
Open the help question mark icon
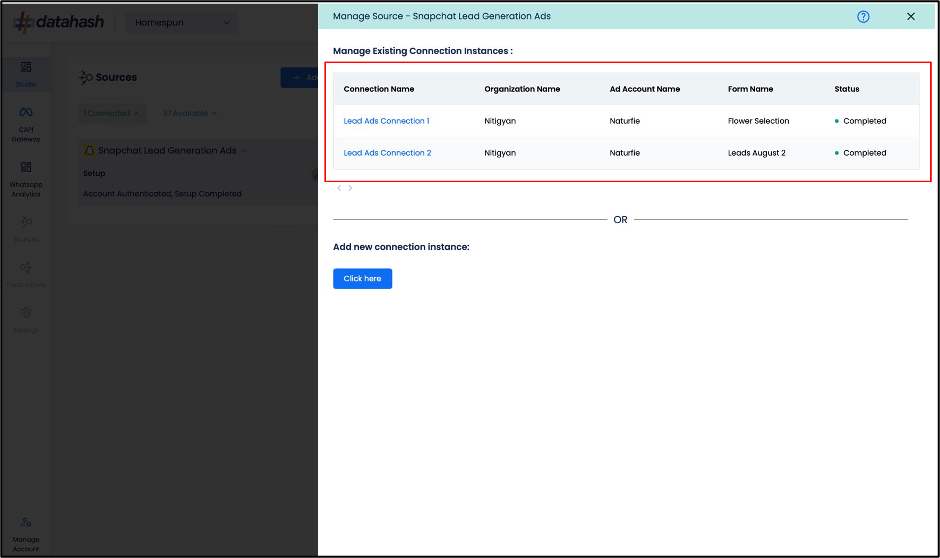pos(863,17)
